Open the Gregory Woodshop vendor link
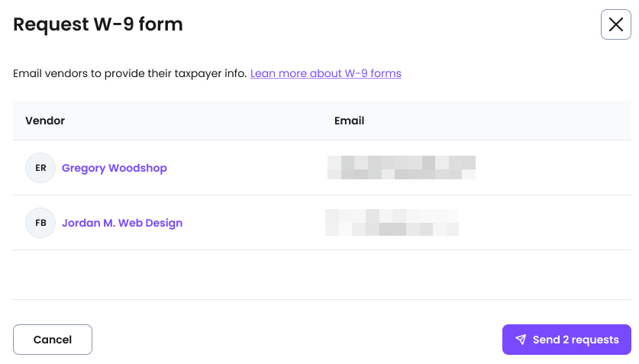The height and width of the screenshot is (364, 639). coord(115,168)
